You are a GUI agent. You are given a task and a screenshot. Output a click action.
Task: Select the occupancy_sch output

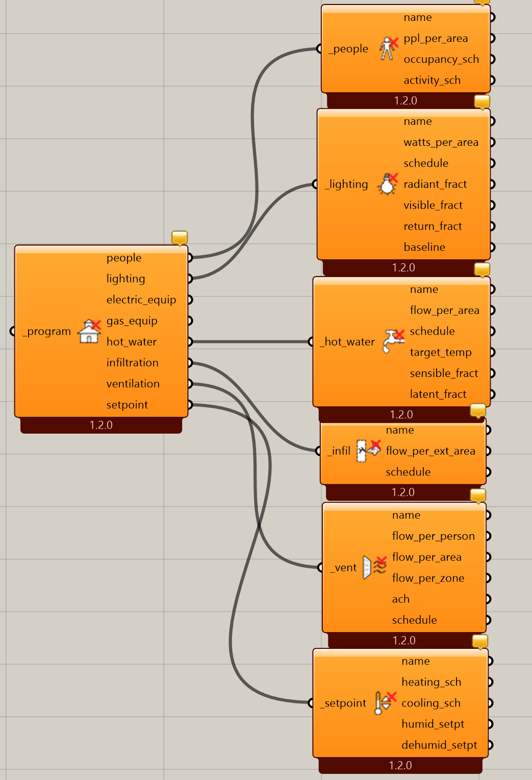441,59
